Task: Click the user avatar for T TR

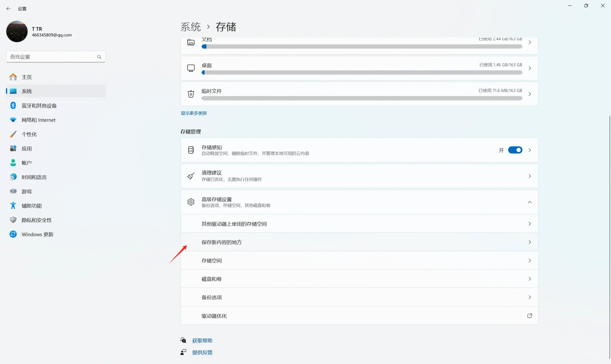Action: (x=17, y=31)
